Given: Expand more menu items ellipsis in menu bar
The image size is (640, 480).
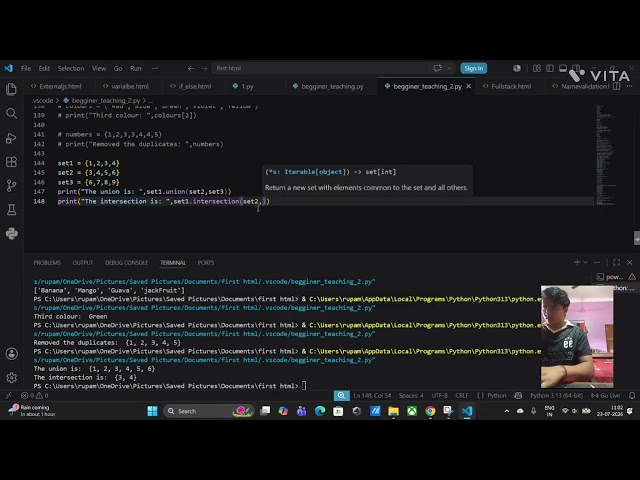Looking at the screenshot, I should (155, 68).
